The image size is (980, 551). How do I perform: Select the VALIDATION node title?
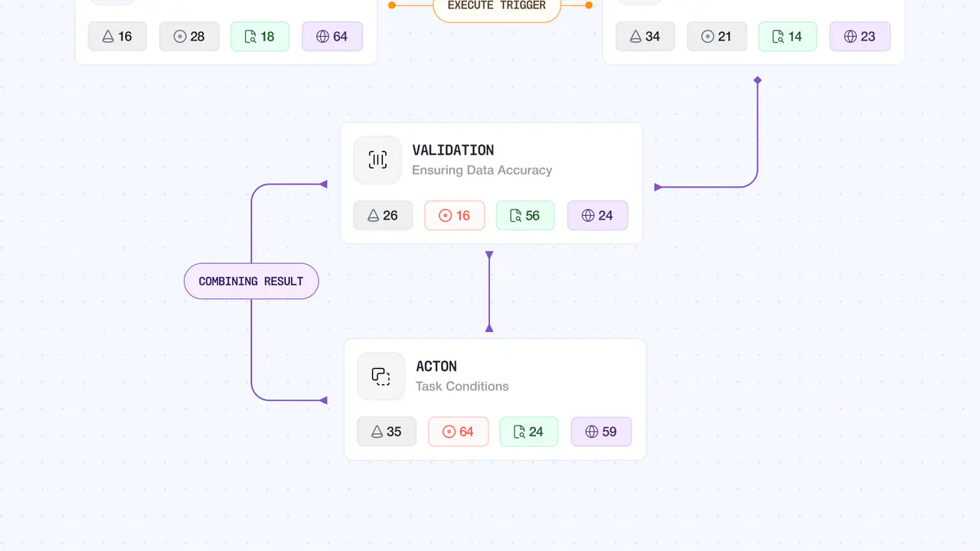coord(453,150)
